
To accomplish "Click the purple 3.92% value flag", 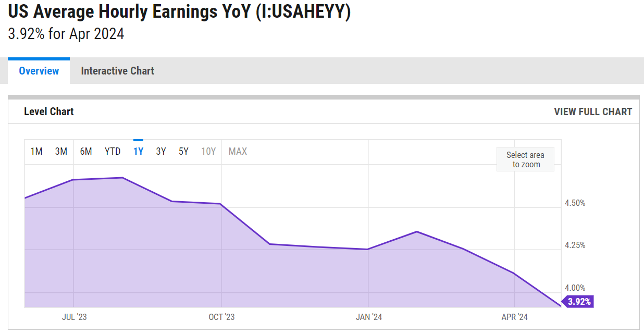I will click(579, 302).
